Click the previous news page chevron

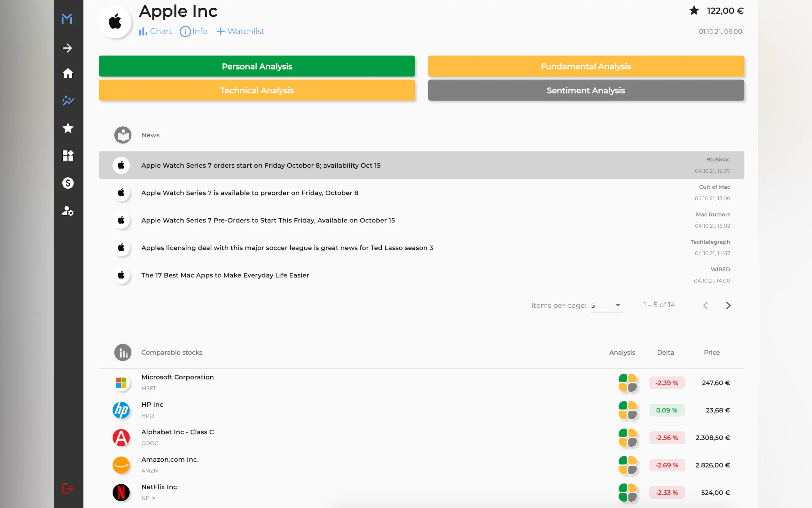click(x=705, y=306)
